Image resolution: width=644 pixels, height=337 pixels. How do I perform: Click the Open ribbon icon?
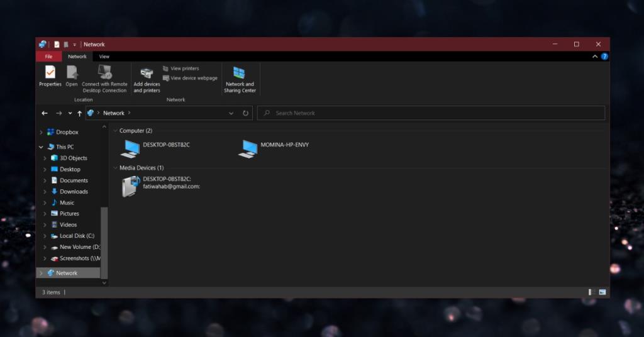pos(72,76)
